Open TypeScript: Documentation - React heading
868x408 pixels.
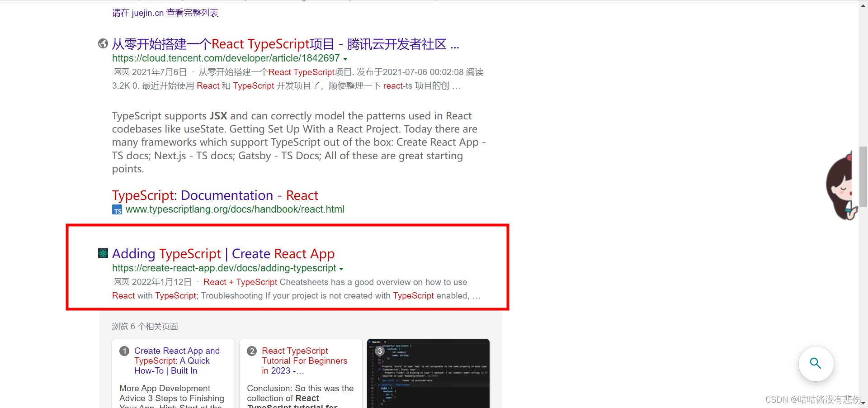click(x=215, y=195)
